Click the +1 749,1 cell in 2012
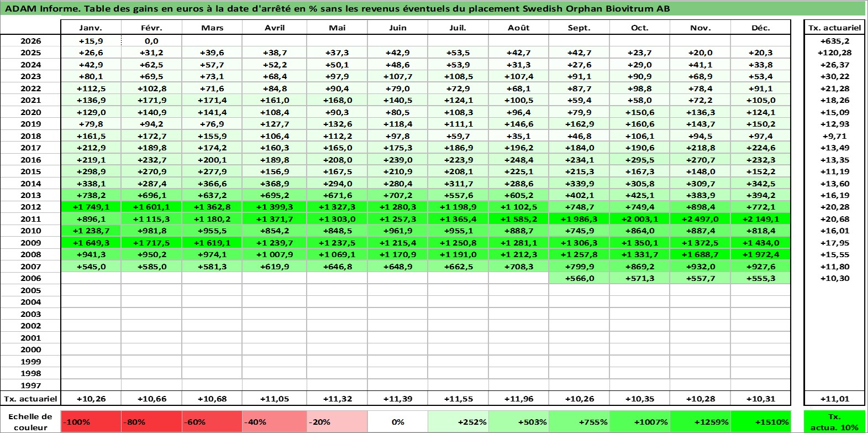This screenshot has width=868, height=433. pyautogui.click(x=91, y=207)
